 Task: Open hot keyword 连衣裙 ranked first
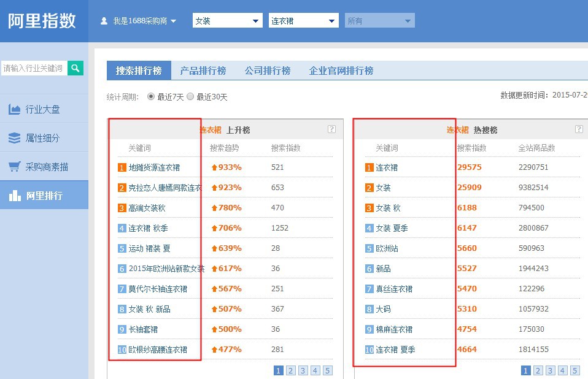[387, 167]
